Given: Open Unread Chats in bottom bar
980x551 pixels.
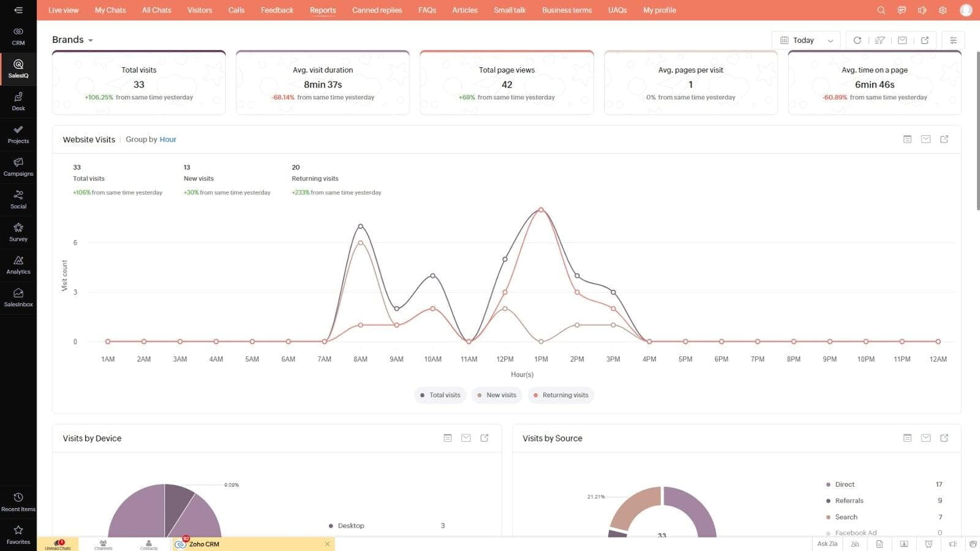Looking at the screenshot, I should point(58,544).
